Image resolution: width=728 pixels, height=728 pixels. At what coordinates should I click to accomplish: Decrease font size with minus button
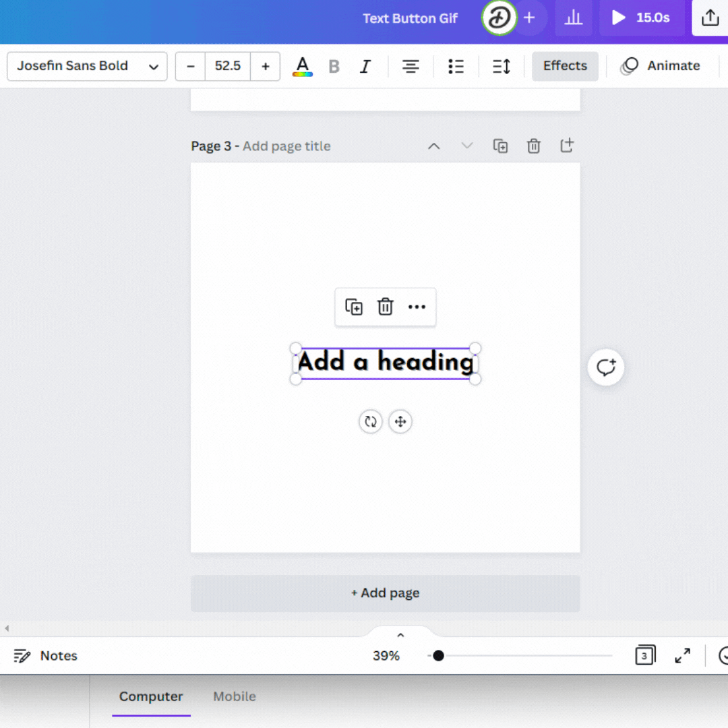point(190,66)
